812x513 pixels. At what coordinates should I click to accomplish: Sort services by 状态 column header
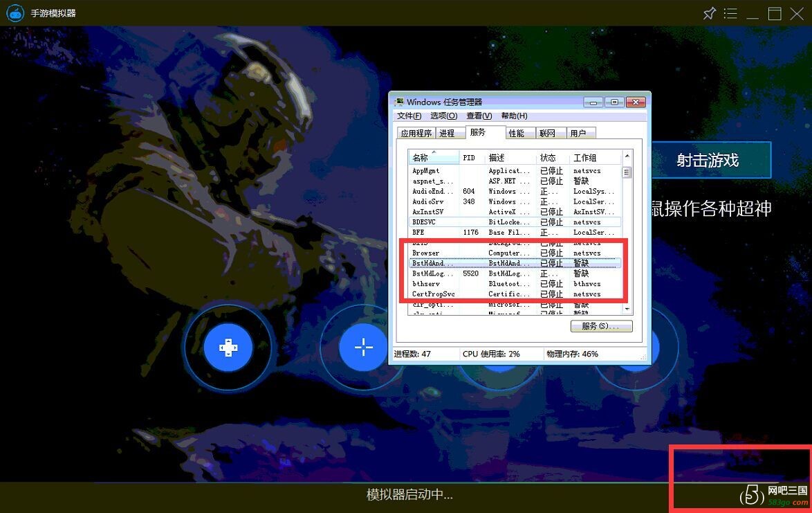(553, 158)
